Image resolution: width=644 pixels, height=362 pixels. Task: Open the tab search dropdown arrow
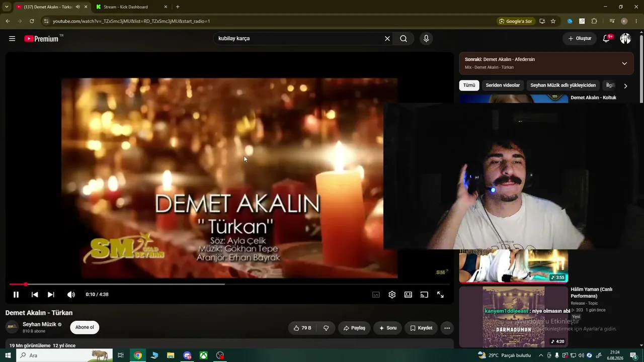coord(7,7)
